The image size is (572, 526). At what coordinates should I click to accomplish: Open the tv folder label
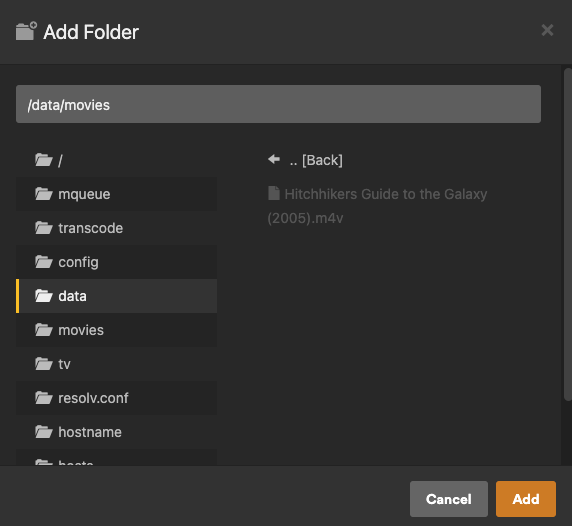64,364
